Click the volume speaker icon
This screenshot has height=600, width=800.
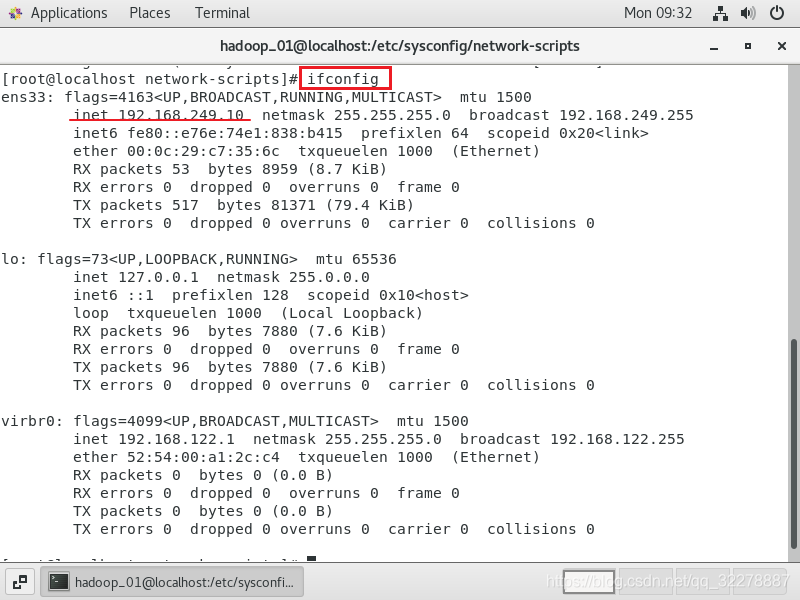(x=748, y=13)
